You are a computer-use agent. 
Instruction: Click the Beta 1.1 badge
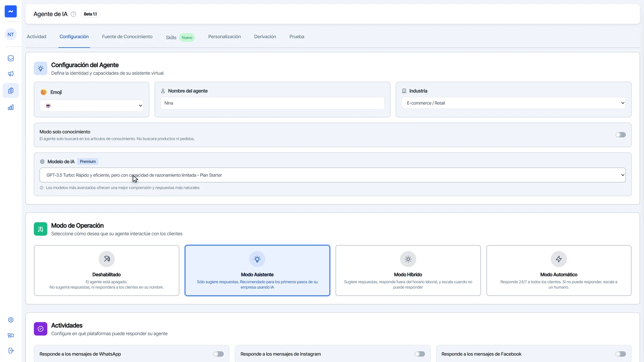tap(90, 14)
